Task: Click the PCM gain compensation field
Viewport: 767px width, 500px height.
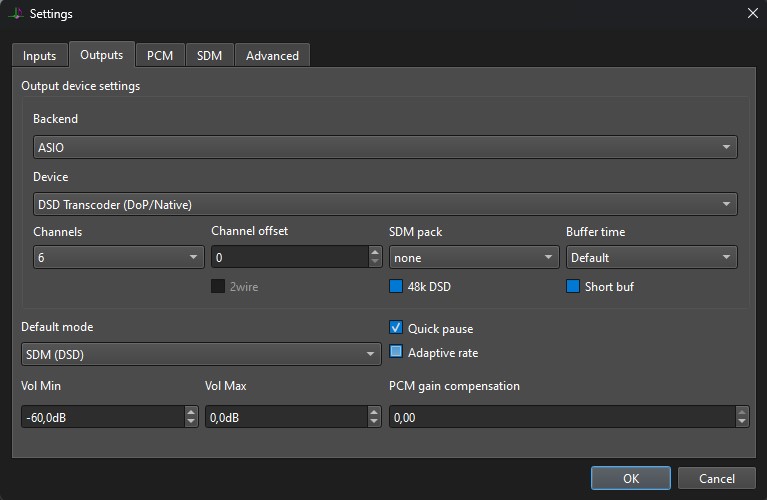Action: 561,417
